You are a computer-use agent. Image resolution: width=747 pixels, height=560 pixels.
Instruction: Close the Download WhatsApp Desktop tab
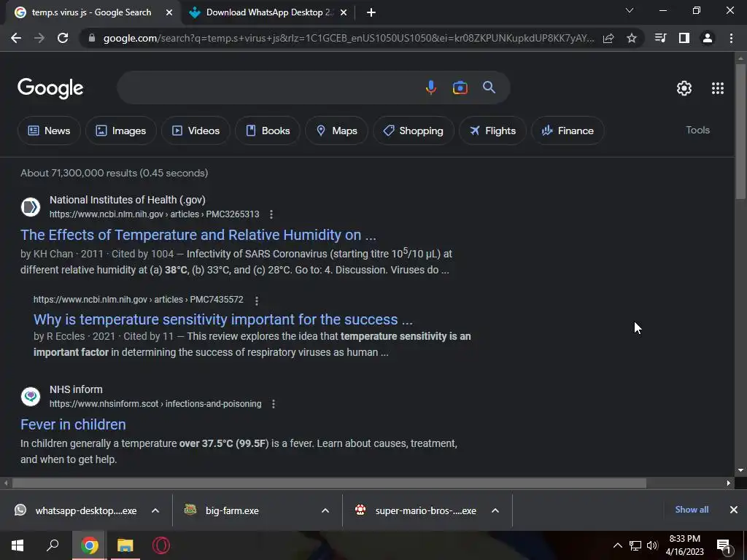[344, 13]
